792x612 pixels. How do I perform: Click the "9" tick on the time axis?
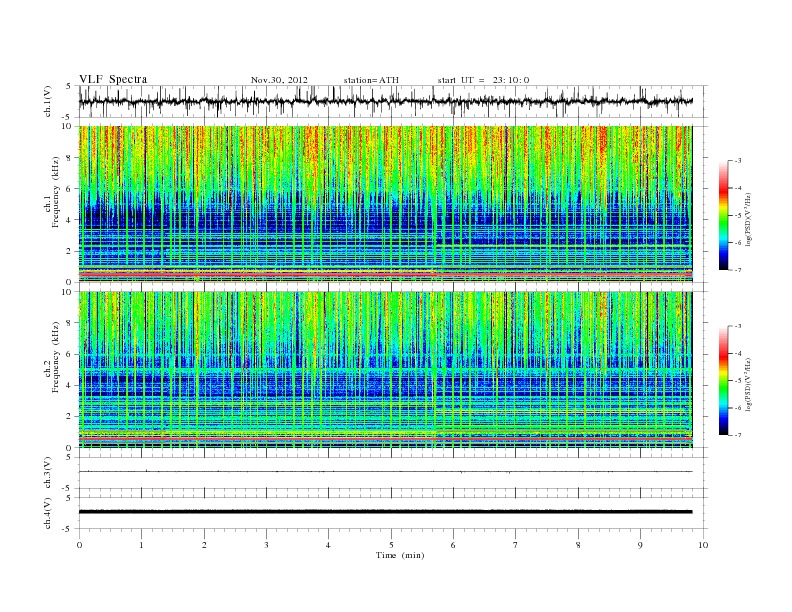coord(640,545)
